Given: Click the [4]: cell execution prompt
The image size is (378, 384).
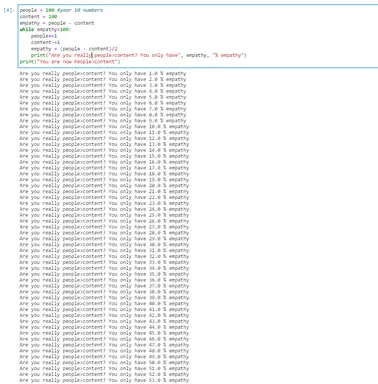Looking at the screenshot, I should click(x=9, y=10).
